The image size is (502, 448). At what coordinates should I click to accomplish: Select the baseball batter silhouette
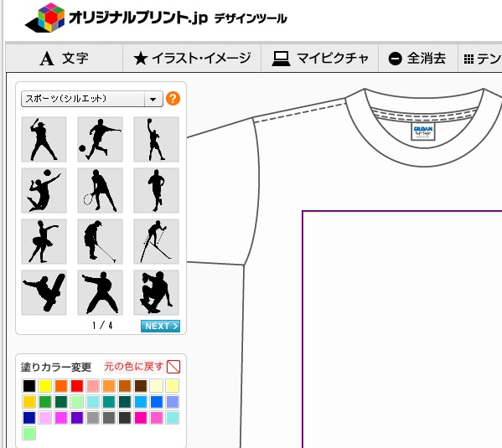44,139
